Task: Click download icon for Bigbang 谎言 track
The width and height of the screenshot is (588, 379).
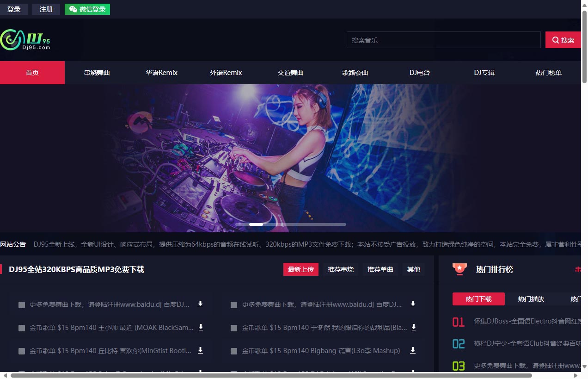Action: (x=412, y=351)
